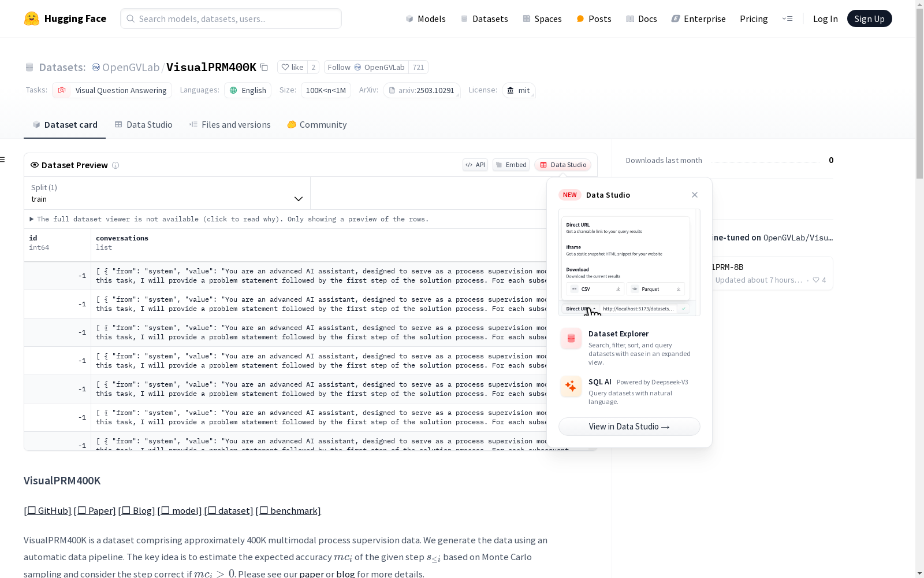Click the inline blog link in description
924x578 pixels.
345,574
